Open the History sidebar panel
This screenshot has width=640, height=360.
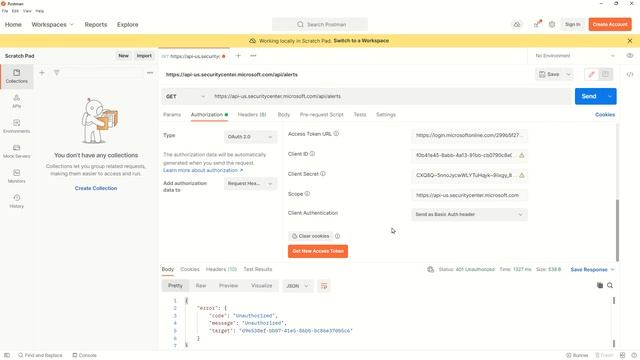(x=16, y=201)
